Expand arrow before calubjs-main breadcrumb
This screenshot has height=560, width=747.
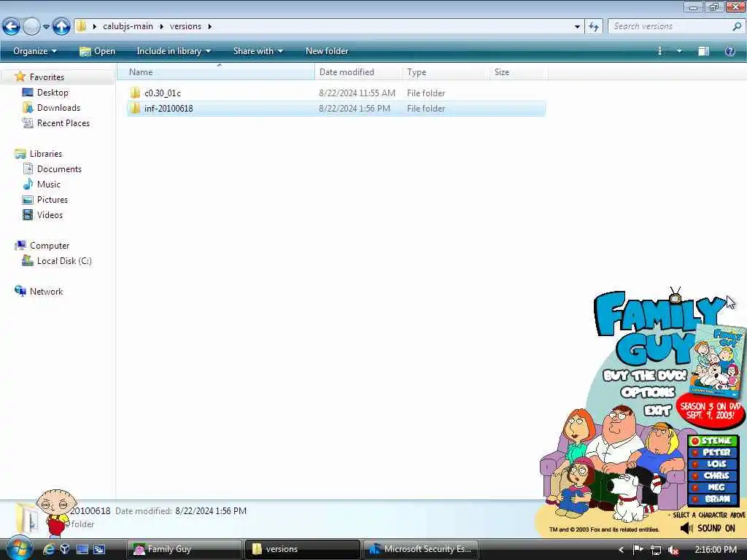95,26
